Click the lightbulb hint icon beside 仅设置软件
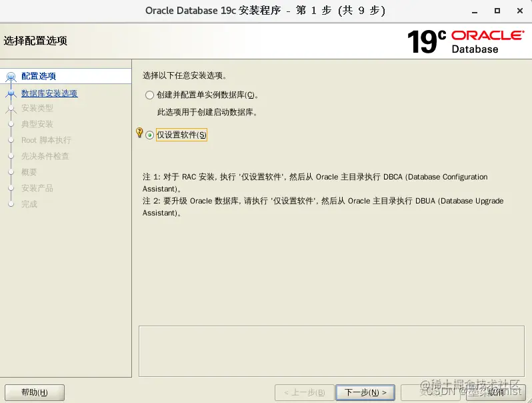Screen dimensions: 532x403 point(139,132)
